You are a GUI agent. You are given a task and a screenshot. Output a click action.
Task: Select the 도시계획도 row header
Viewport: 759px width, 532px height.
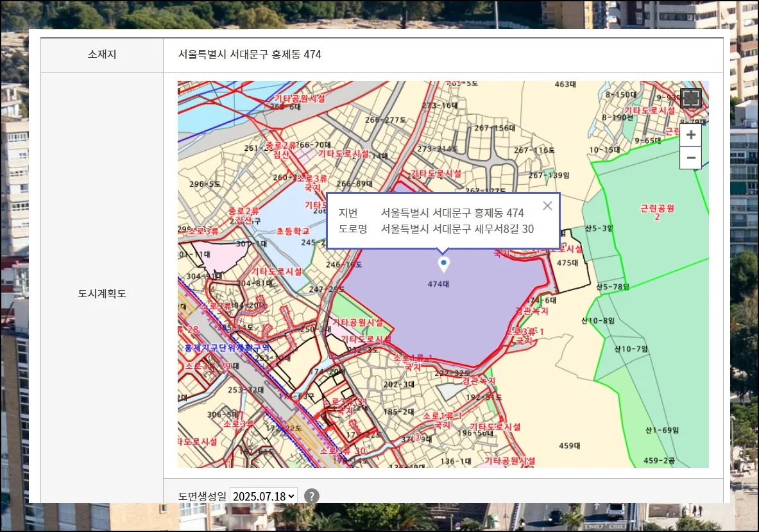[x=102, y=294]
